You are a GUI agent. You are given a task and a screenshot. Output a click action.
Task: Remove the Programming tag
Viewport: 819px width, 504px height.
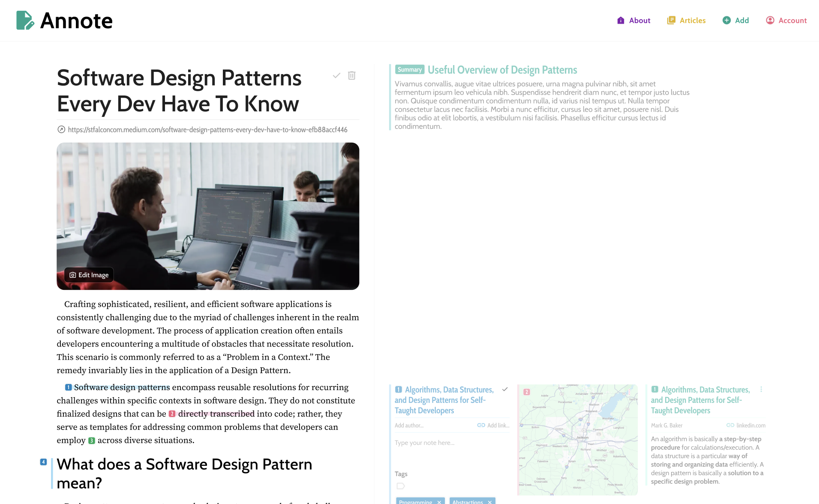(439, 502)
